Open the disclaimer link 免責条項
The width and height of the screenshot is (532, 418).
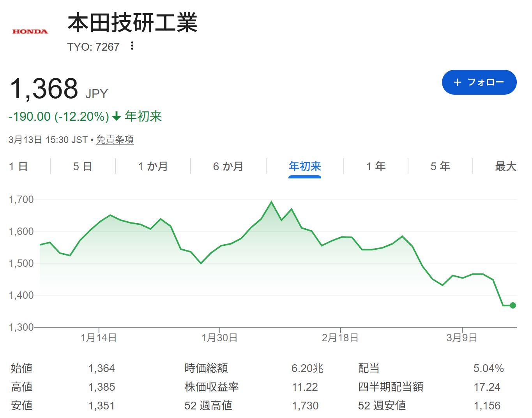(x=115, y=140)
